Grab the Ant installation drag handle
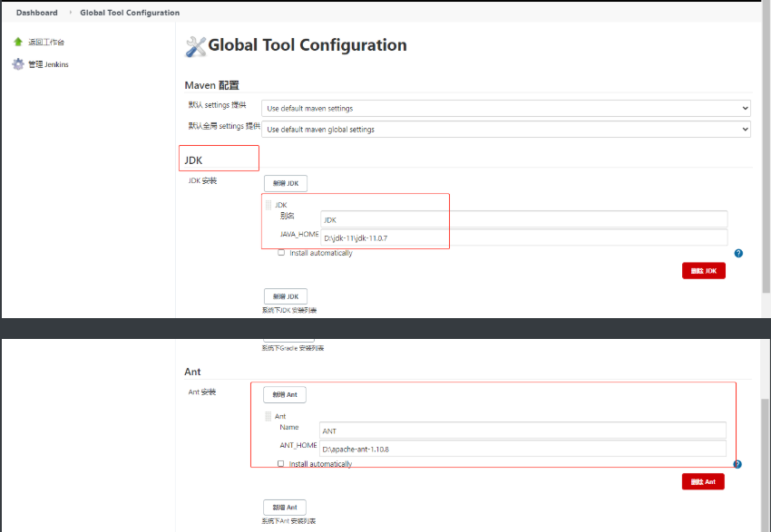 tap(268, 416)
